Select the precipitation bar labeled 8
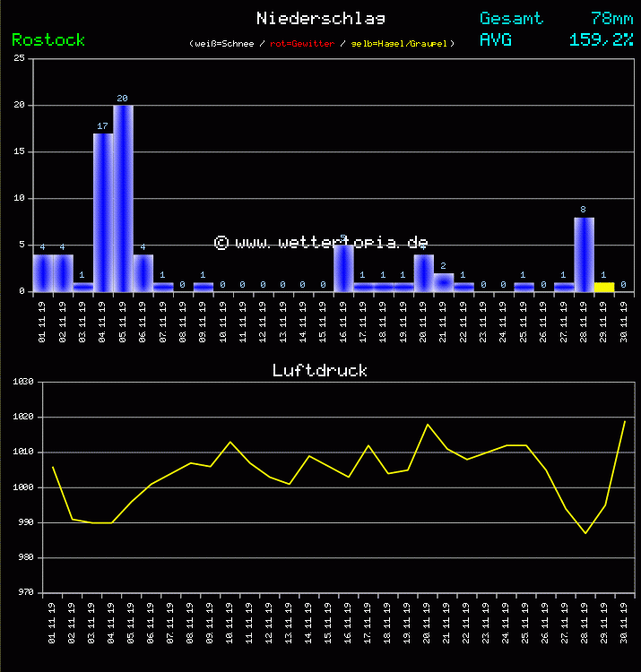This screenshot has height=672, width=641. tap(584, 254)
